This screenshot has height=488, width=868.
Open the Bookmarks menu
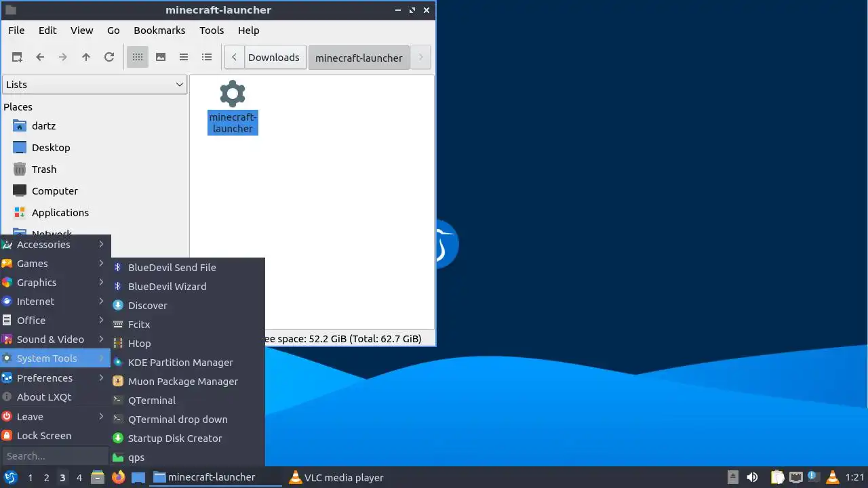159,30
